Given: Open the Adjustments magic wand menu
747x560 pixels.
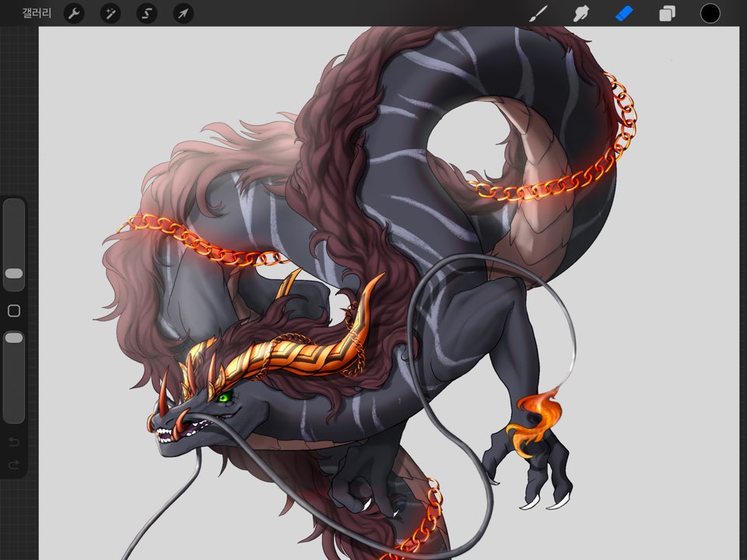Looking at the screenshot, I should coord(110,13).
